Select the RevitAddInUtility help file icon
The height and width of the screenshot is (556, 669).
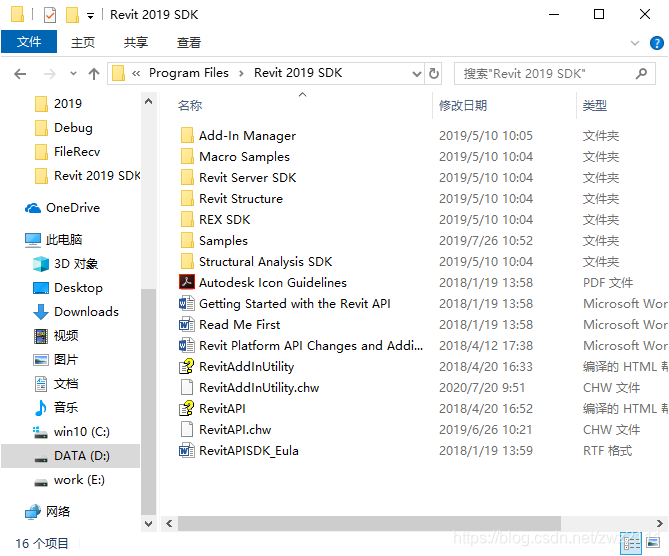(187, 367)
